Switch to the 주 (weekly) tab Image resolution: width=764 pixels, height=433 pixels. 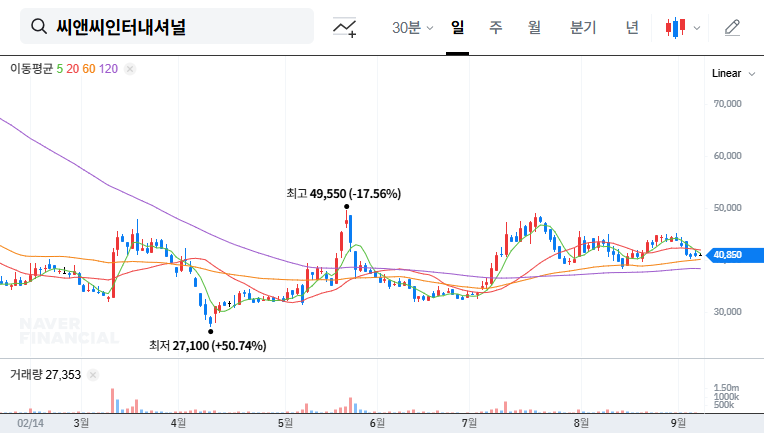[x=496, y=27]
